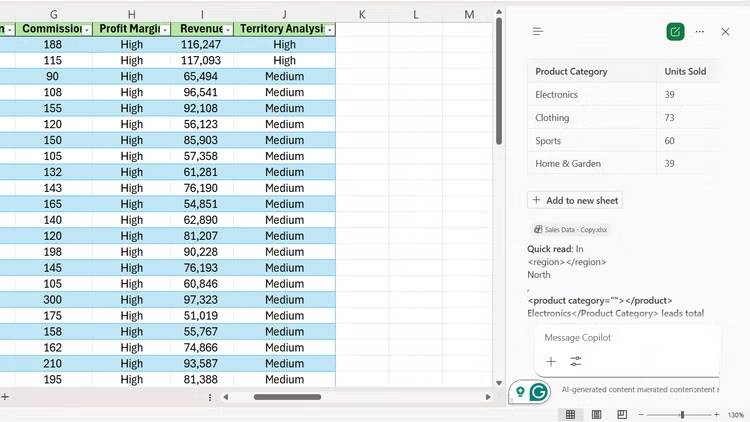Click the Grammarly lightbulb suggestions icon
Image resolution: width=750 pixels, height=422 pixels.
[x=518, y=392]
